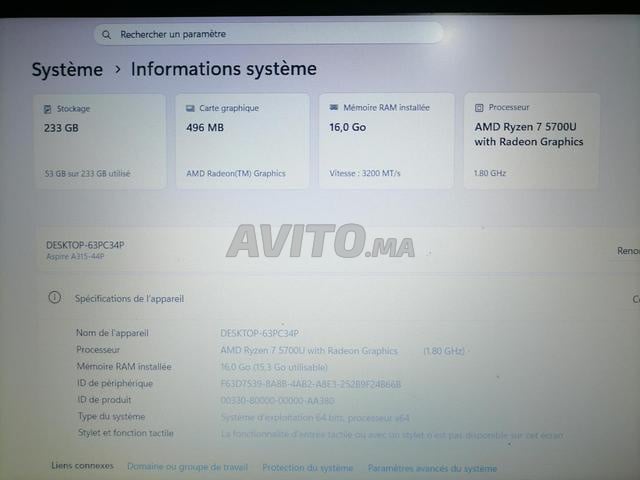Open the Mémoire RAM installée card
640x480 pixels.
(386, 140)
